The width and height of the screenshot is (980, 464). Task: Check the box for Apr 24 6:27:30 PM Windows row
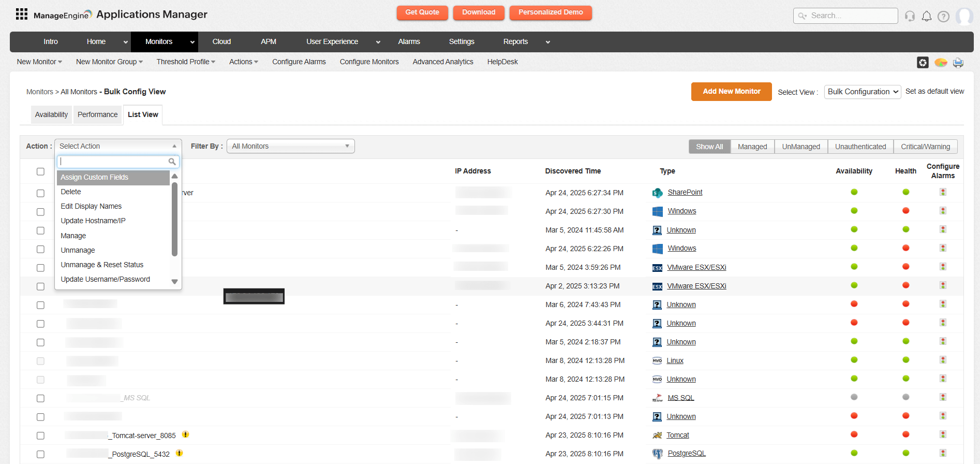click(40, 212)
